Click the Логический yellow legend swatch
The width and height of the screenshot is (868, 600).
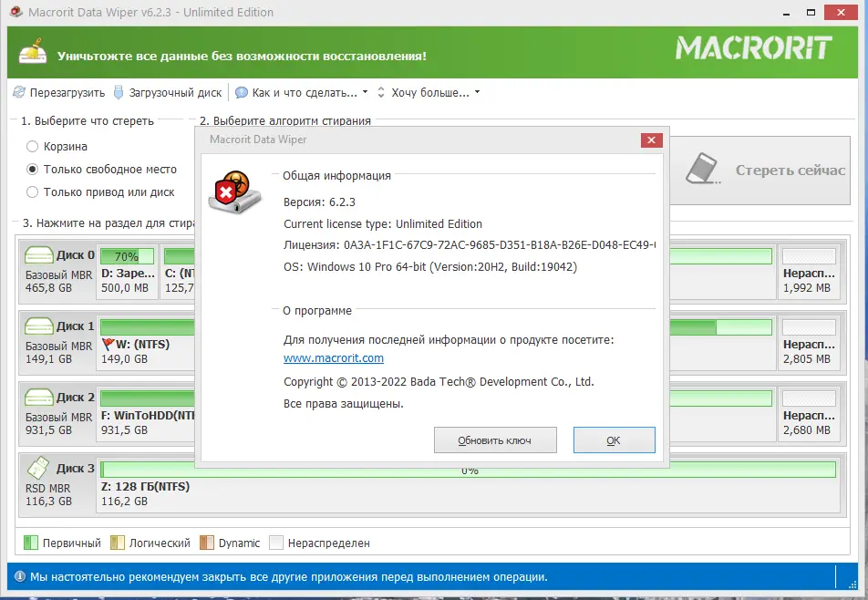click(118, 543)
